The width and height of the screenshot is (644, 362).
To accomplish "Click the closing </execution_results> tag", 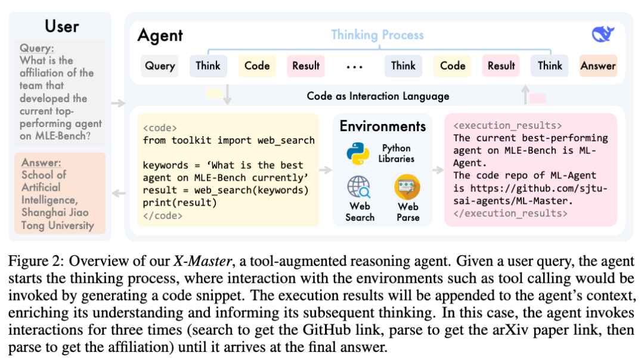I will click(510, 214).
